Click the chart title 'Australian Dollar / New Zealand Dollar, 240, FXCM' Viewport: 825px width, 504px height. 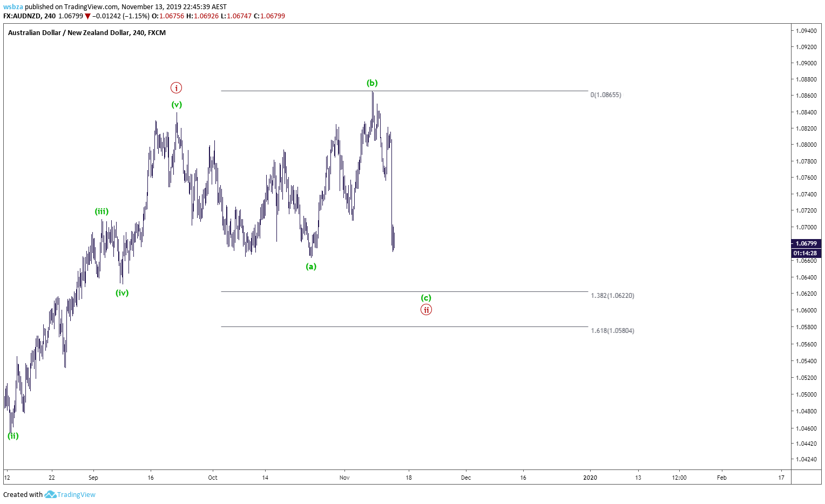coord(87,32)
